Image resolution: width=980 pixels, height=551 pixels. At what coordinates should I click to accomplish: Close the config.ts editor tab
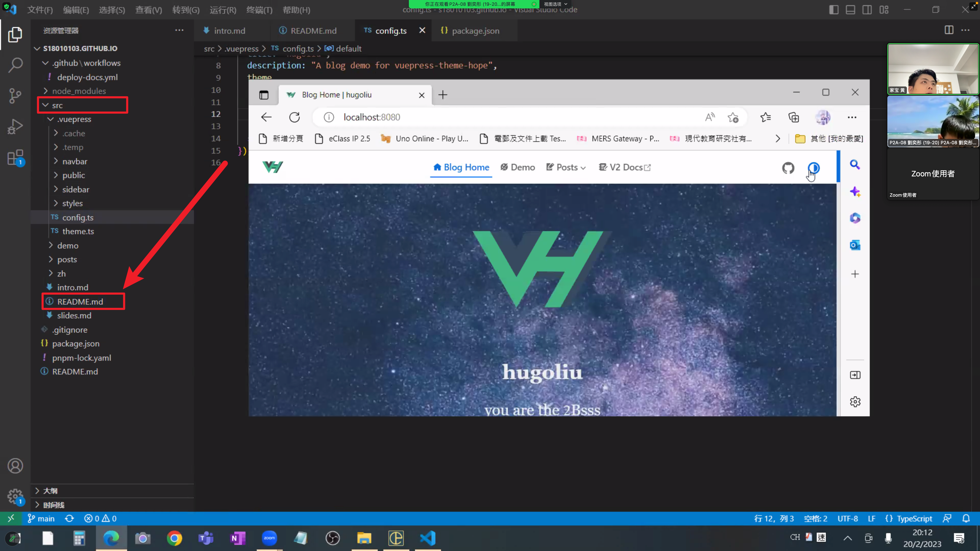[422, 30]
